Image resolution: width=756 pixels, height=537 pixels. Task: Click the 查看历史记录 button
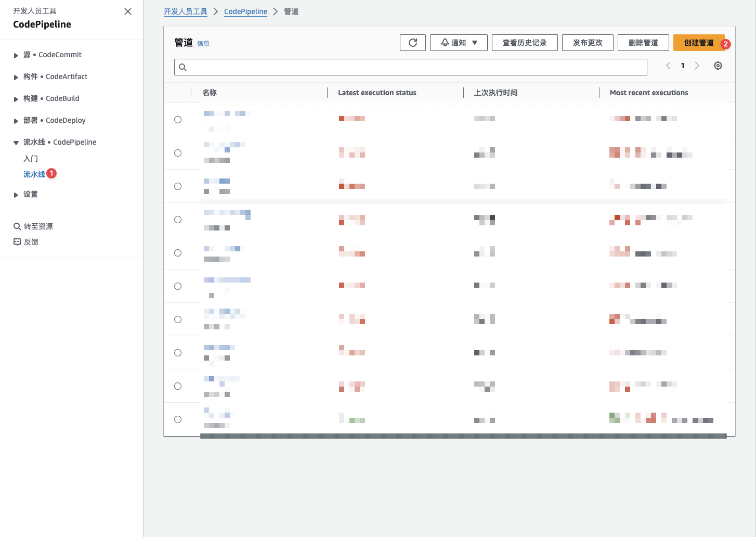click(525, 43)
